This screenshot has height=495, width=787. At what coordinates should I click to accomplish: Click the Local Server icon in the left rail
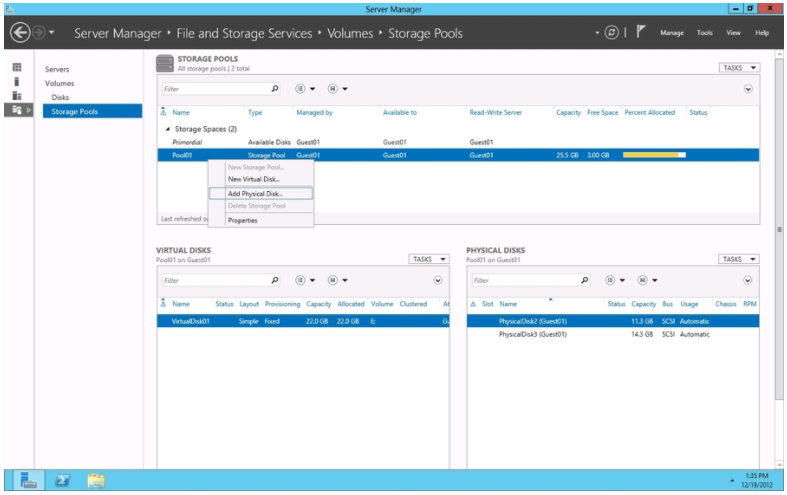pyautogui.click(x=16, y=81)
